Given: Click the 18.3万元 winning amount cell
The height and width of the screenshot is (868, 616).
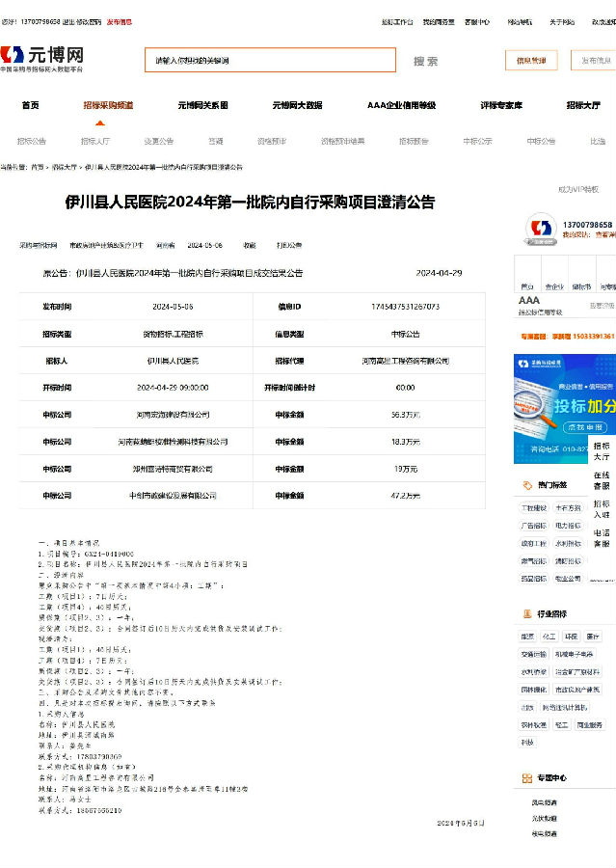Looking at the screenshot, I should pos(405,442).
